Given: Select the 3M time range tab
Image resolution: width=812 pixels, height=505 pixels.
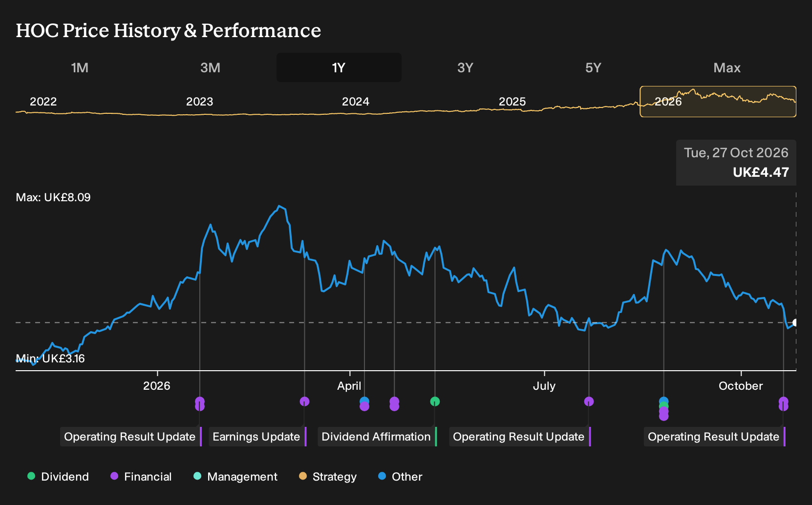Looking at the screenshot, I should 210,67.
